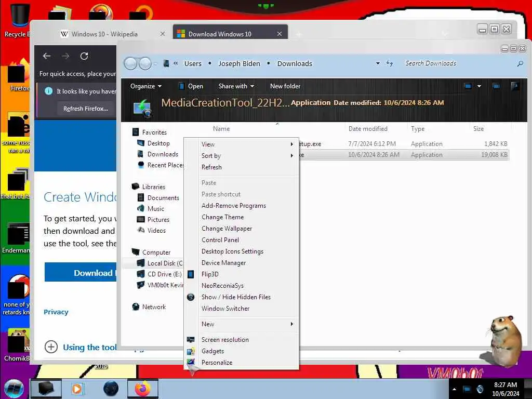Close the Download Windows 10 tab
This screenshot has height=399, width=532.
click(279, 34)
